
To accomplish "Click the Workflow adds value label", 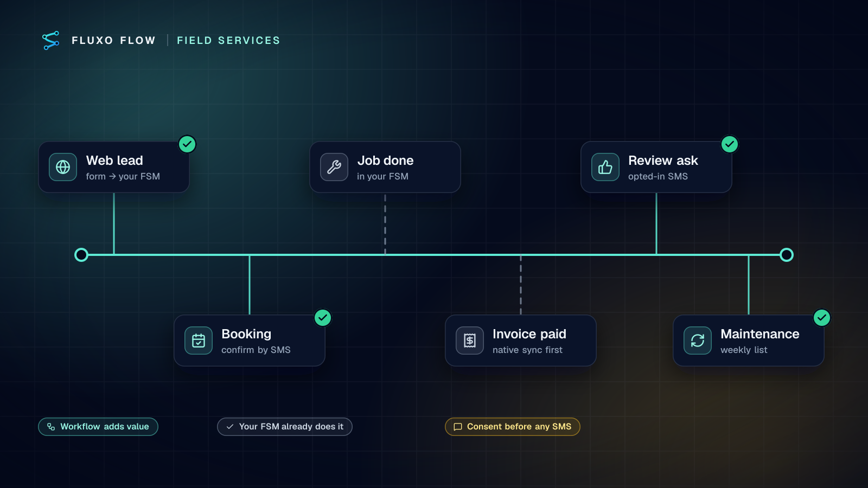I will click(x=105, y=427).
